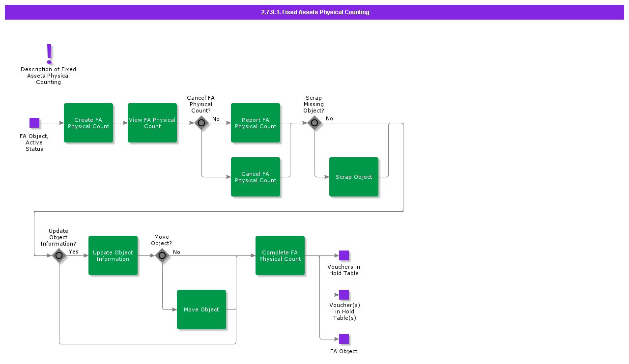
Task: Select the green Cancel FA Physical Count box
Action: [256, 177]
